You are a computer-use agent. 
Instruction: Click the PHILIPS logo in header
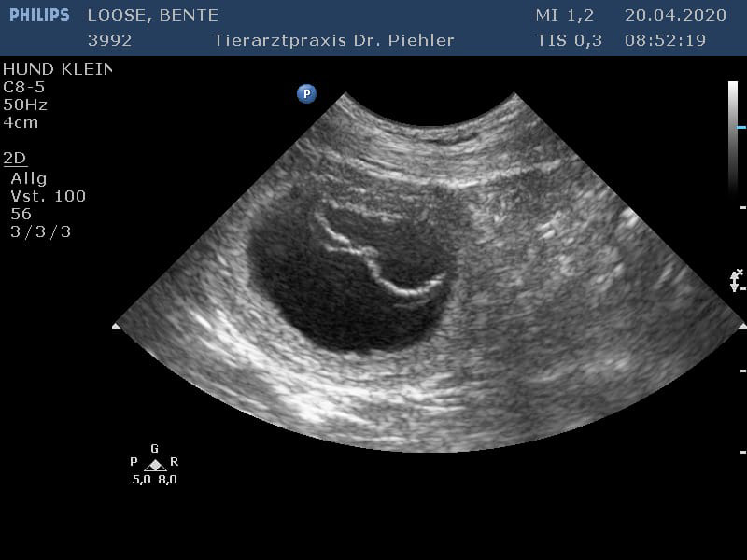[39, 15]
